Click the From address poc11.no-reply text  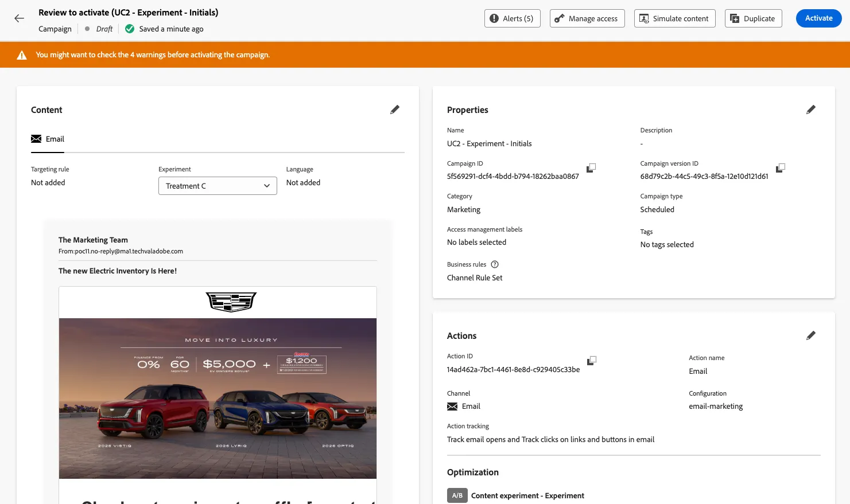click(x=121, y=252)
